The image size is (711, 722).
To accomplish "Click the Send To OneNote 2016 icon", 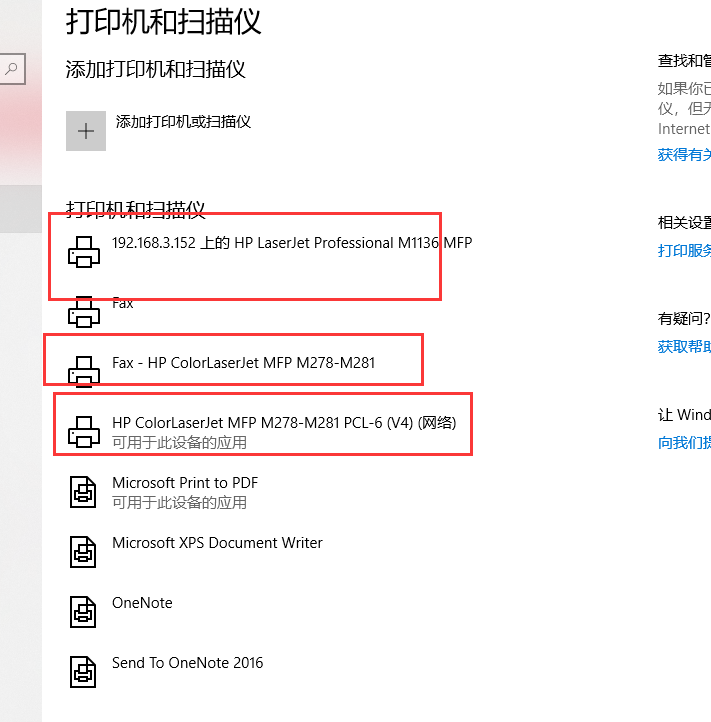I will [83, 672].
